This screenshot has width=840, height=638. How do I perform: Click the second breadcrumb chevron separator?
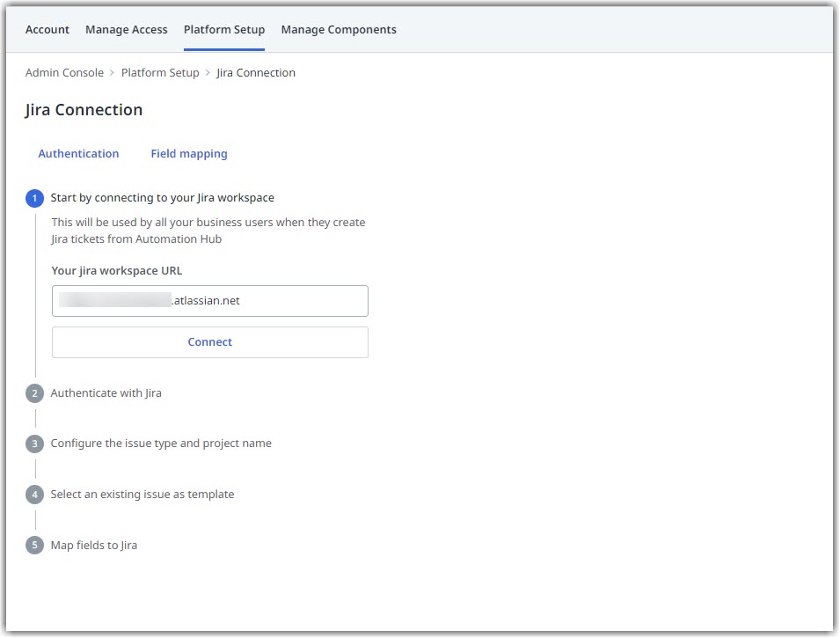pyautogui.click(x=208, y=72)
